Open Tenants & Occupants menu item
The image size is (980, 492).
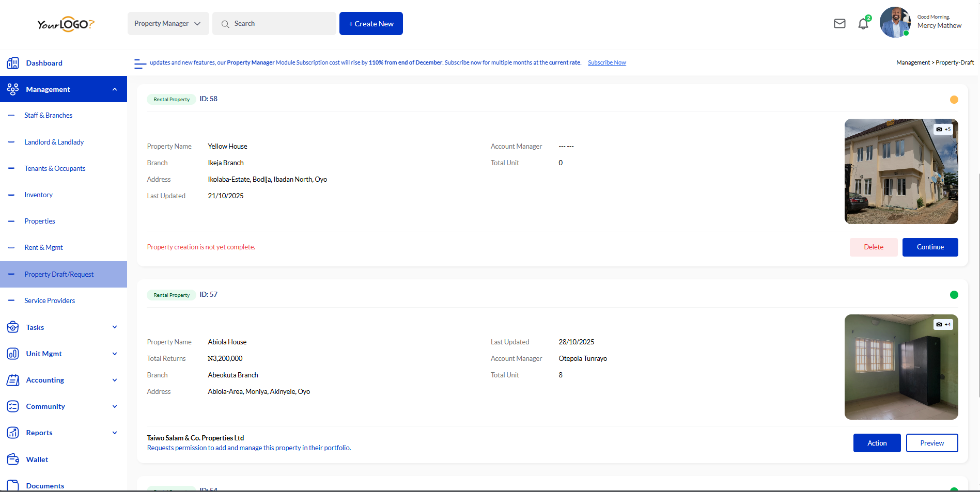[55, 168]
